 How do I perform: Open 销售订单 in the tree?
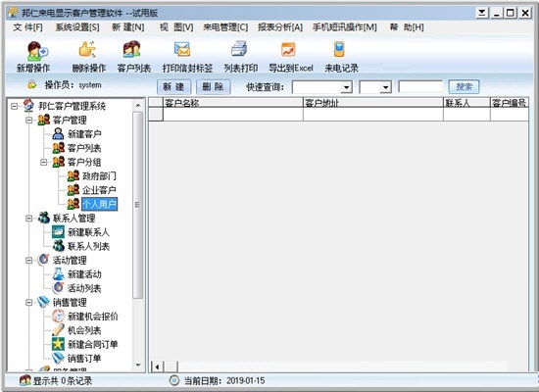[x=84, y=359]
